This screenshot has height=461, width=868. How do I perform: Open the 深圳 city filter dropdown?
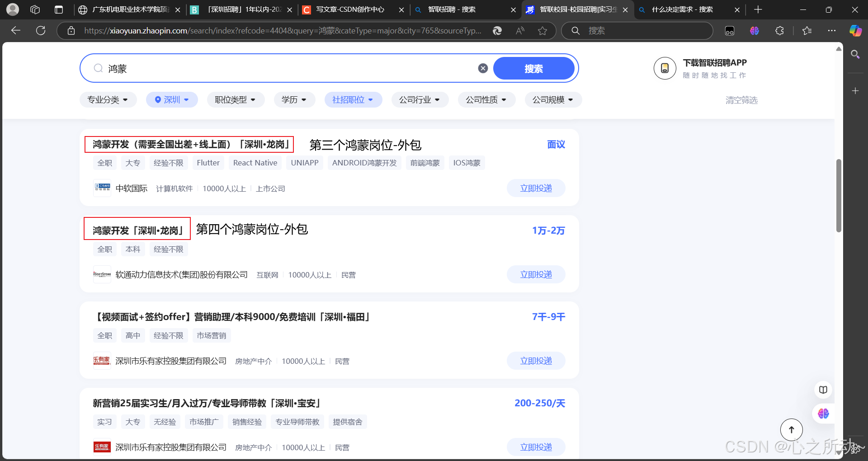pos(172,100)
